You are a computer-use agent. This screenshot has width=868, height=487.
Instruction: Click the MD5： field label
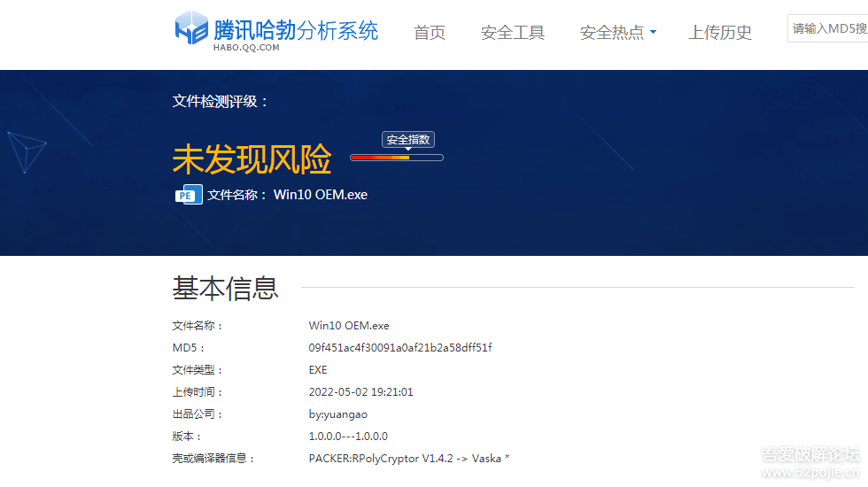189,347
